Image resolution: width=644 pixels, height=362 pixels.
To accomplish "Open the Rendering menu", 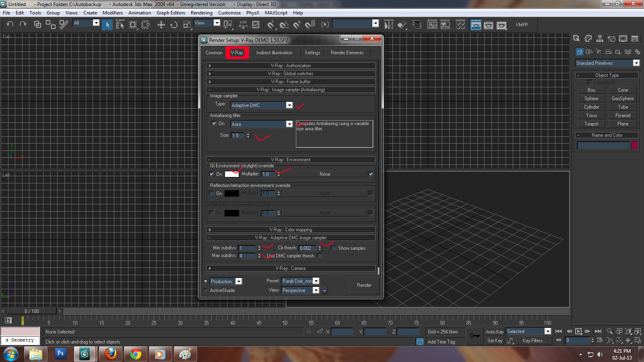I will point(201,13).
